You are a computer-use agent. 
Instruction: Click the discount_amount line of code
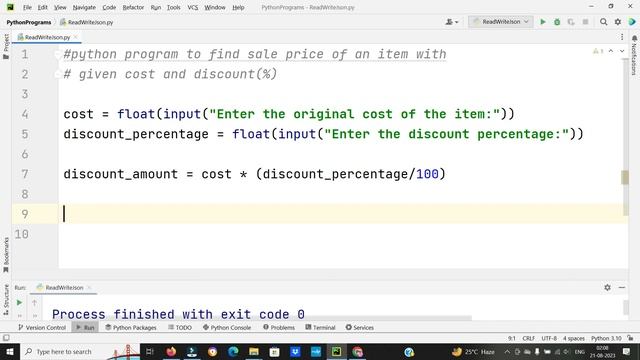(254, 174)
